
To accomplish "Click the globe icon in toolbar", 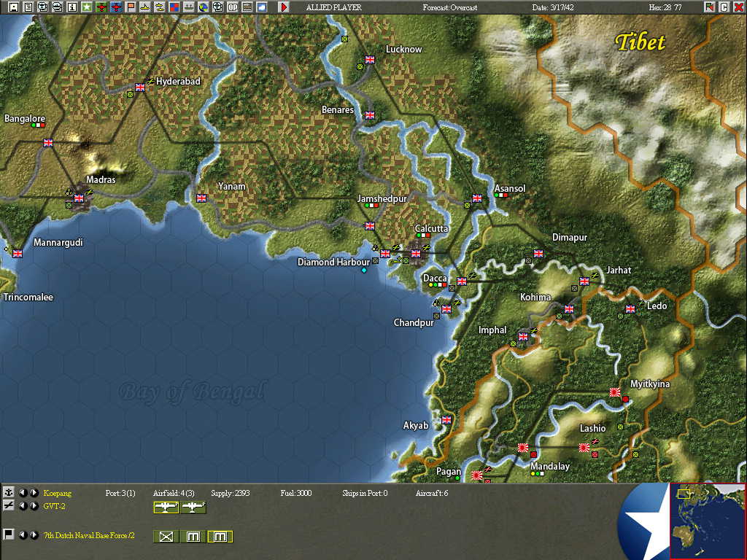I will coord(204,7).
